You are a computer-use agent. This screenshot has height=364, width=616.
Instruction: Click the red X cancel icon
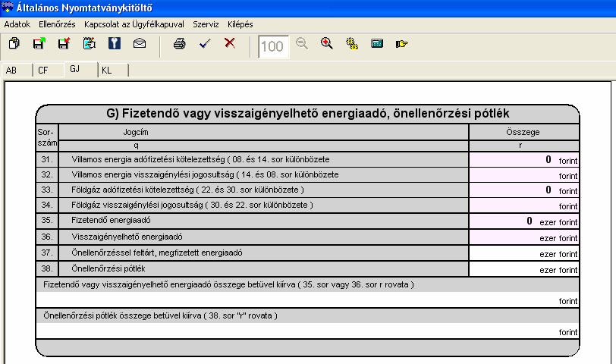[x=230, y=42]
